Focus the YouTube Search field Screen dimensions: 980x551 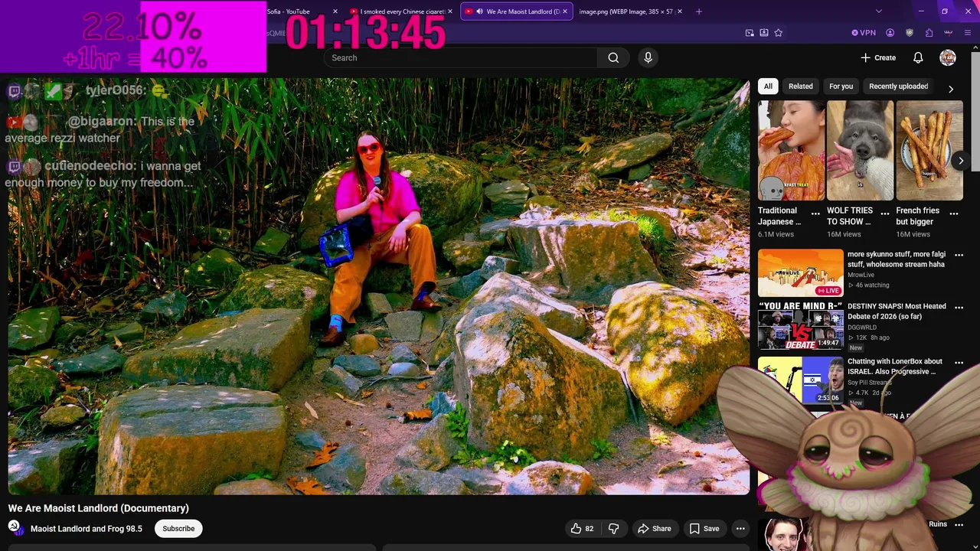[x=460, y=57]
